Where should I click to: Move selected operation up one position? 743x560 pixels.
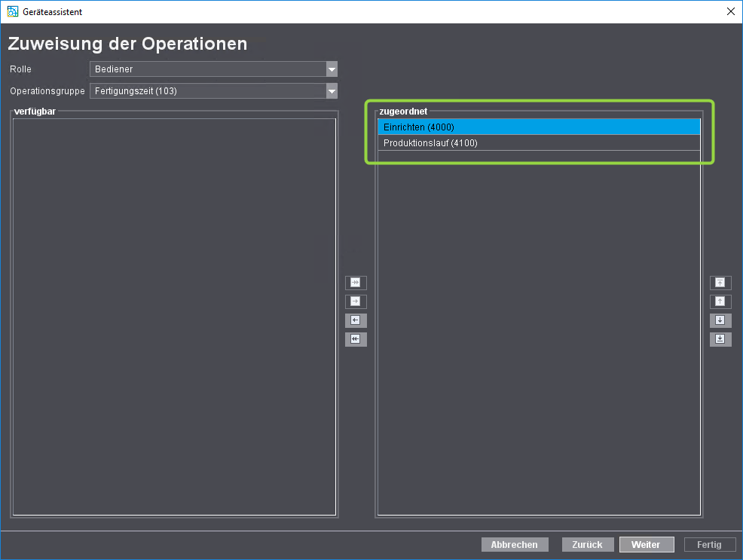720,301
